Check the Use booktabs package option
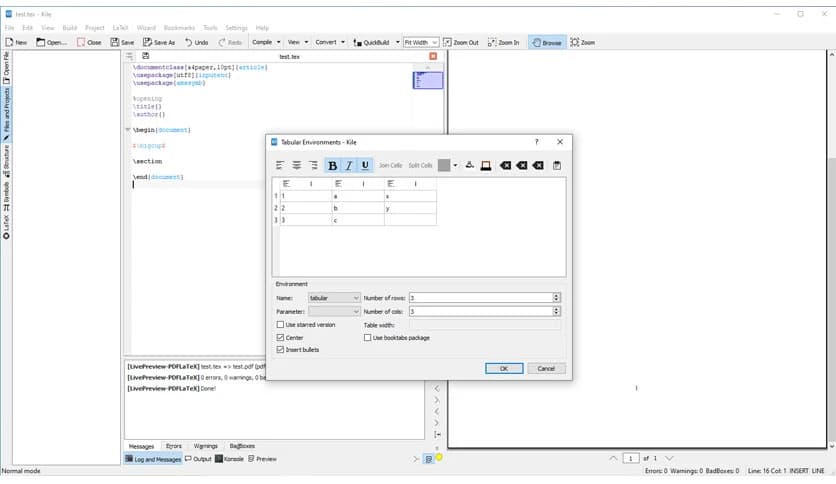Viewport: 836px width, 484px height. 368,338
